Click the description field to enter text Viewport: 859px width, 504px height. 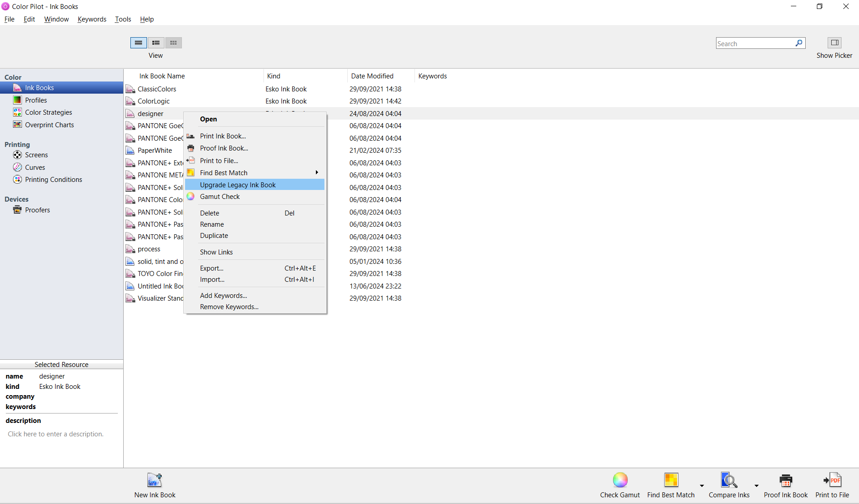pos(55,434)
